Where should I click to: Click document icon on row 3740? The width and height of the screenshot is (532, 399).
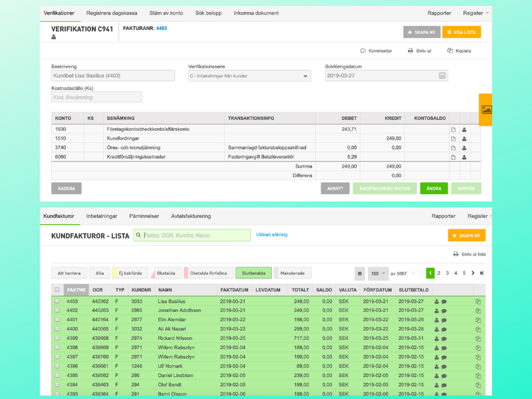coord(454,148)
